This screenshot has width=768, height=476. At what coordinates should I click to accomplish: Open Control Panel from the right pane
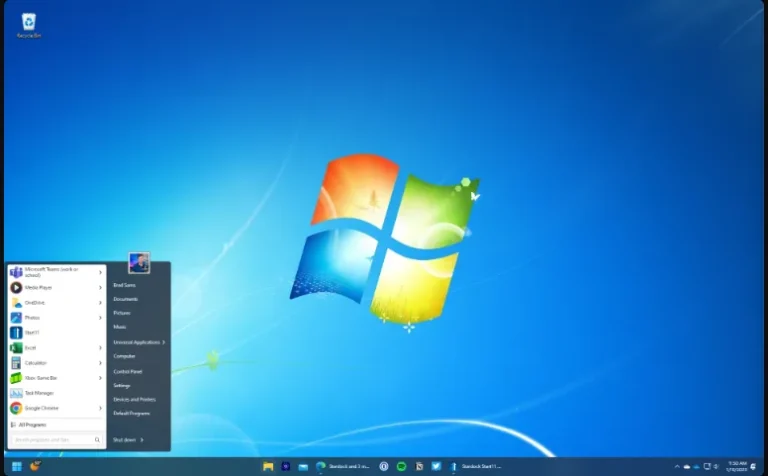tap(128, 371)
